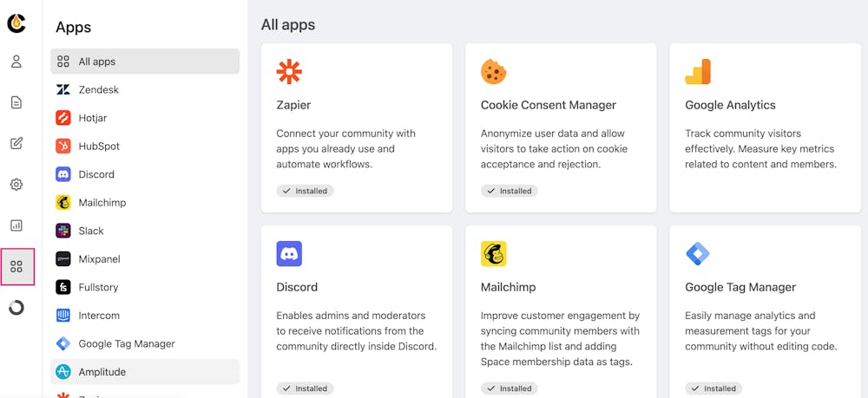Click the Mailchimp card's monkey logo
The width and height of the screenshot is (868, 398).
pyautogui.click(x=493, y=254)
